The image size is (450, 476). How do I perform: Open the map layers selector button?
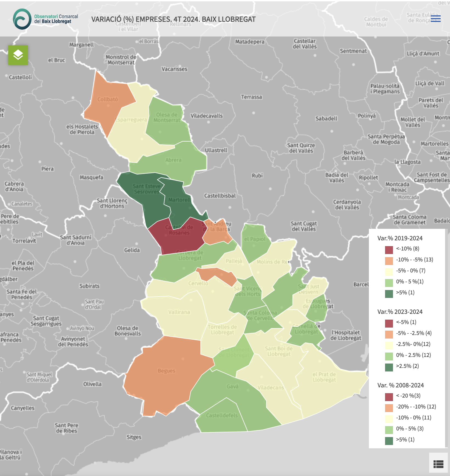(18, 55)
